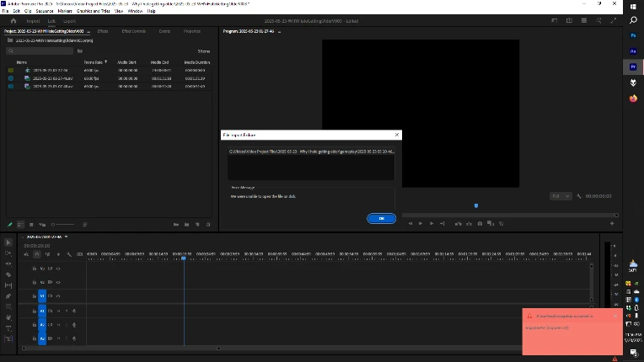This screenshot has height=362, width=644.
Task: Select the Track Select Forward tool
Action: coord(8,253)
